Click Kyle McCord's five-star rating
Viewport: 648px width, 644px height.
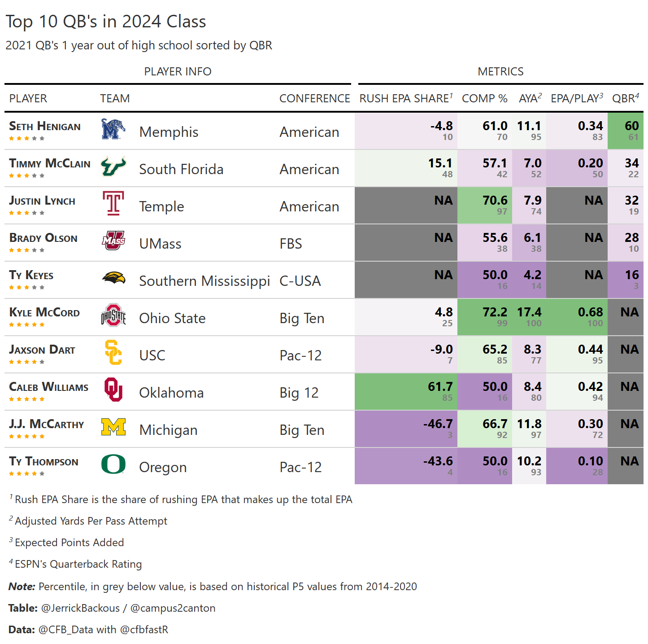point(27,324)
